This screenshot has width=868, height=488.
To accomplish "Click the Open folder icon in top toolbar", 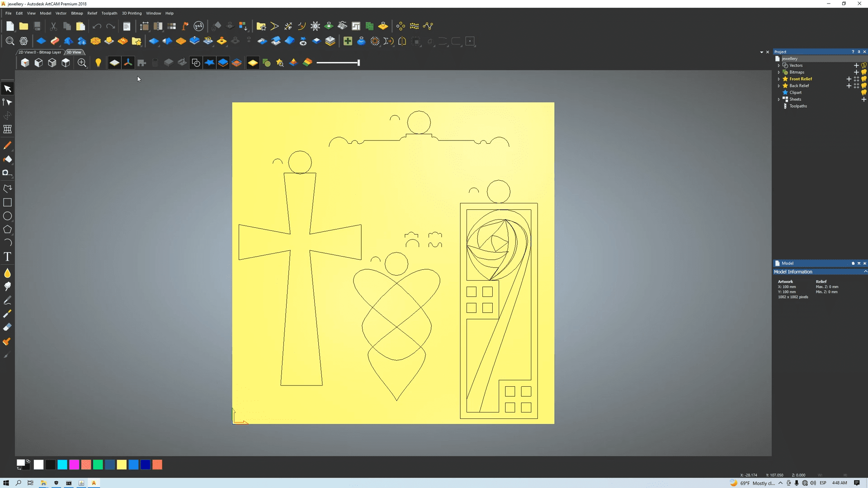I will [x=24, y=26].
